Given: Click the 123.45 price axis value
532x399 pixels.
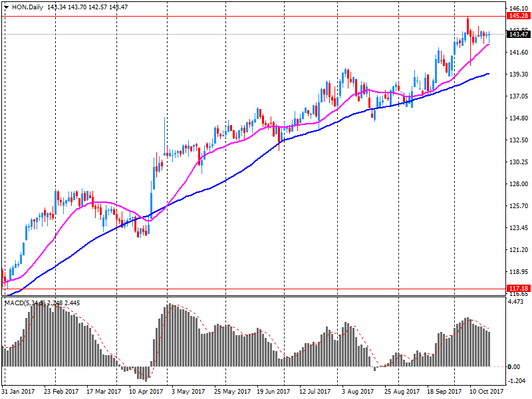Looking at the screenshot, I should pos(519,228).
